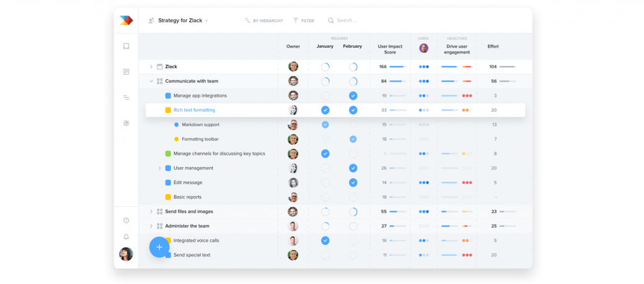Click the blue status square of Edit message
644x284 pixels.
point(168,183)
